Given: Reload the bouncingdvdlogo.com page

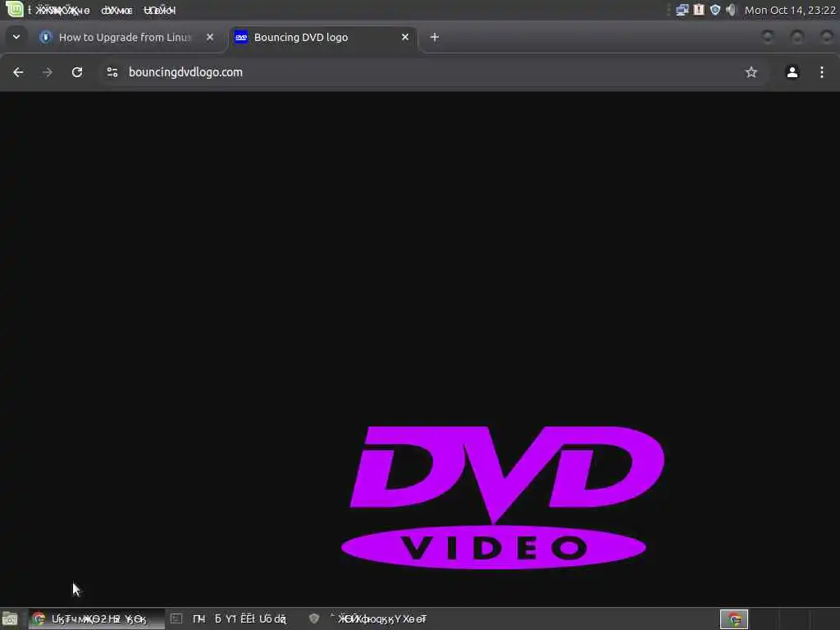Looking at the screenshot, I should tap(77, 72).
